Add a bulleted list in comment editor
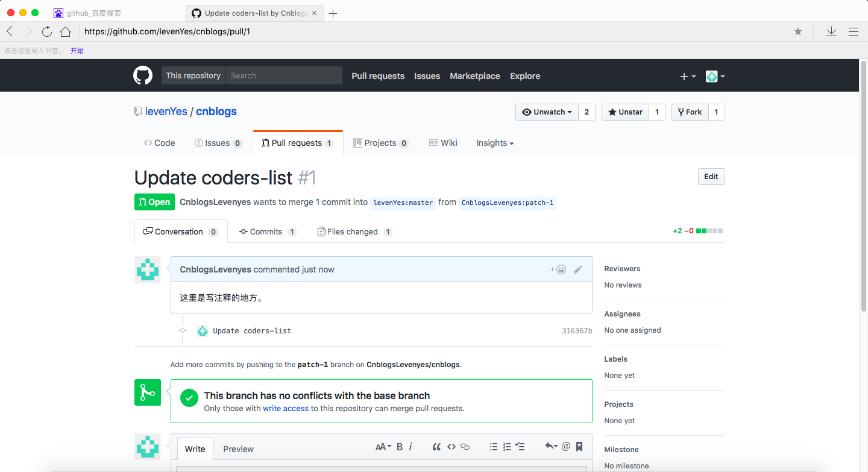The height and width of the screenshot is (472, 868). (494, 447)
